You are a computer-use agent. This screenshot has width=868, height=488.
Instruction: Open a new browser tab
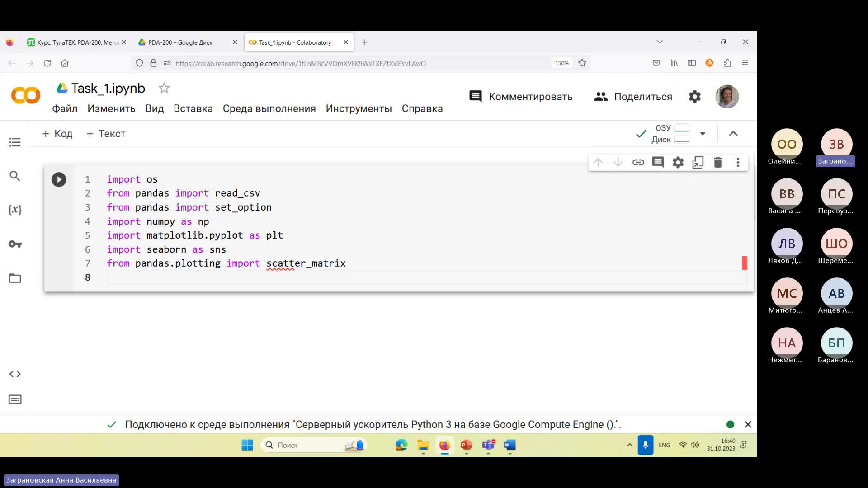(364, 42)
